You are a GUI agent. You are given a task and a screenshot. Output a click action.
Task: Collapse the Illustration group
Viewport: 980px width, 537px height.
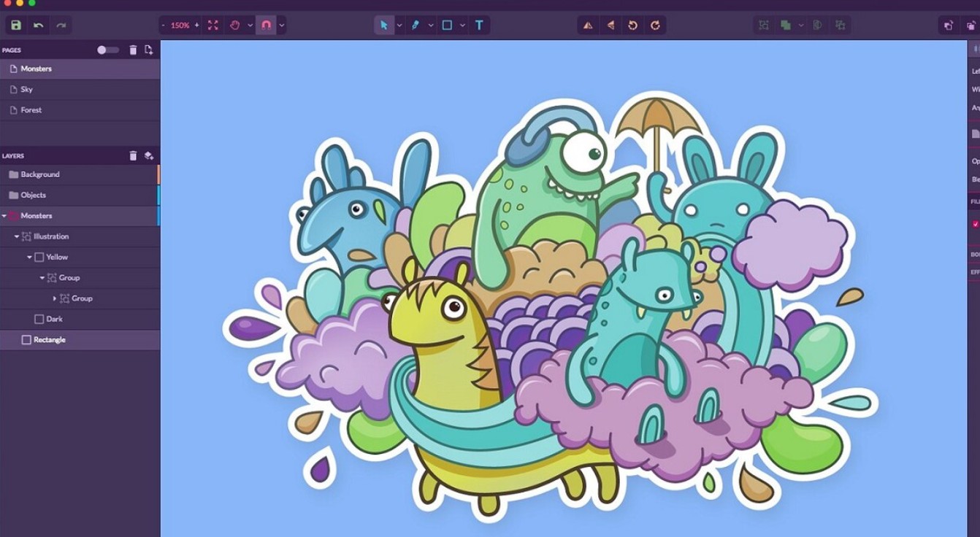point(17,236)
